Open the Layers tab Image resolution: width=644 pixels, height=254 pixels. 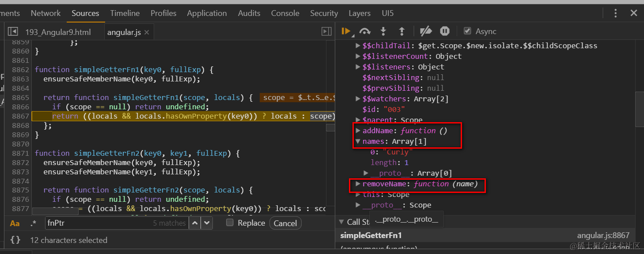pos(360,13)
